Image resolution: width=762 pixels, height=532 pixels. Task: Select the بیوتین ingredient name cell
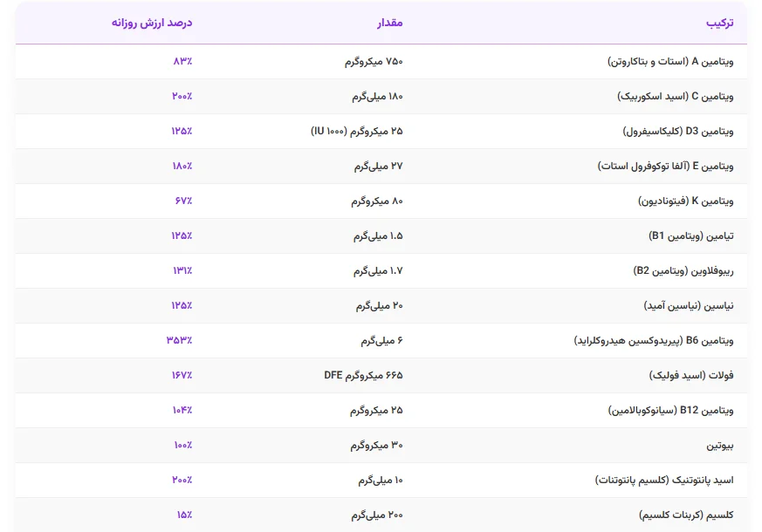(x=720, y=446)
